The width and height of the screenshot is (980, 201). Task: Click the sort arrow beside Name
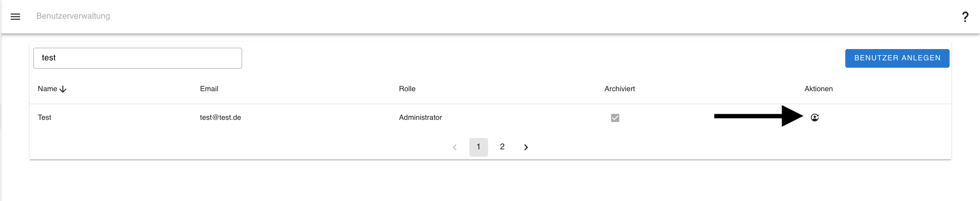(x=63, y=89)
